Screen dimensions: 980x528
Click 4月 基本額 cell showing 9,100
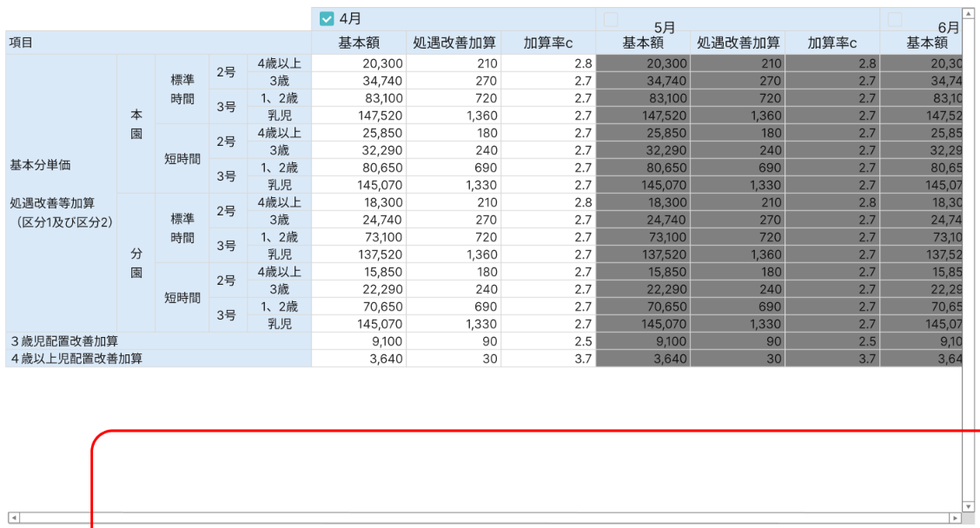pyautogui.click(x=358, y=341)
